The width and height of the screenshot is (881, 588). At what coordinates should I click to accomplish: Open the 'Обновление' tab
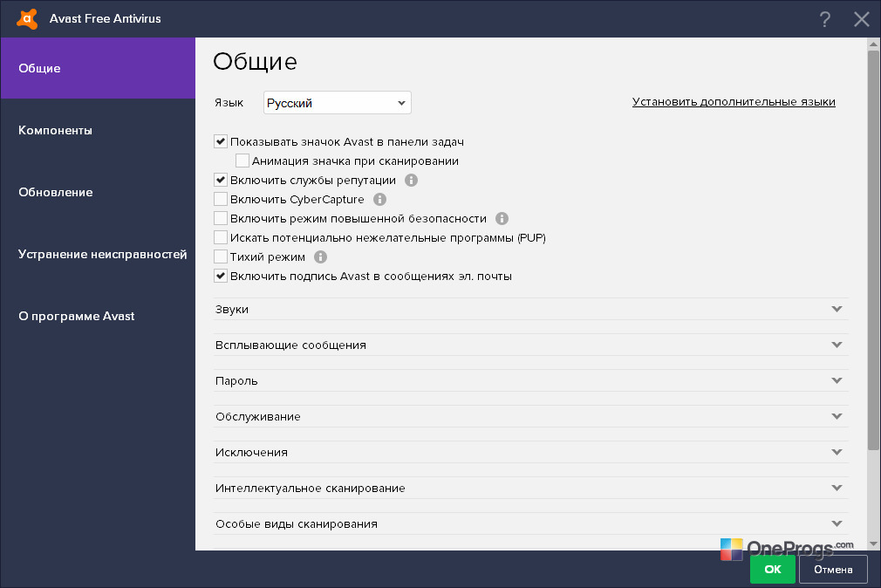click(x=98, y=192)
